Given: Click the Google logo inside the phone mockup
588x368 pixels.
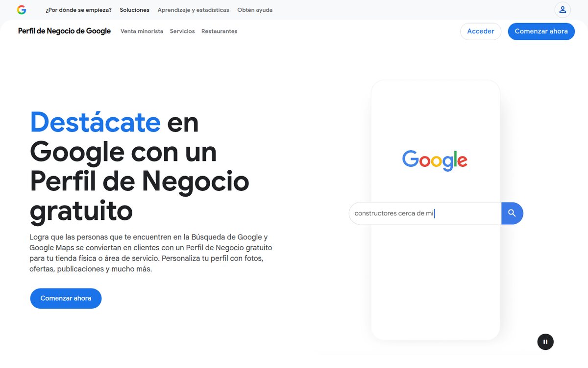Looking at the screenshot, I should click(x=435, y=160).
